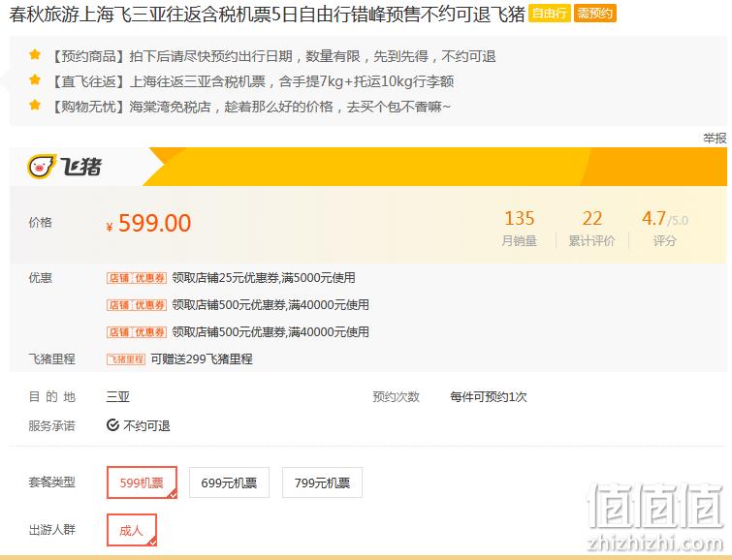Click the star icon beside 直飞往返
The width and height of the screenshot is (732, 560).
coord(35,79)
